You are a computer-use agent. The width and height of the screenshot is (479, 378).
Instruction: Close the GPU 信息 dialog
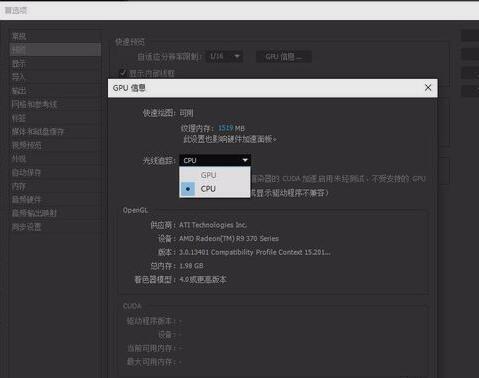point(428,88)
